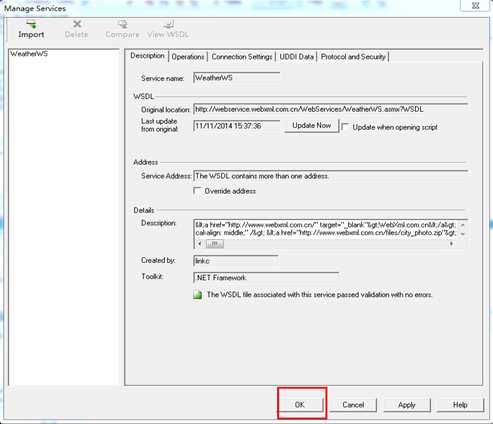Screen dimensions: 493x424
Task: Click the Description box horizontal scrollbar thumb
Action: click(215, 244)
